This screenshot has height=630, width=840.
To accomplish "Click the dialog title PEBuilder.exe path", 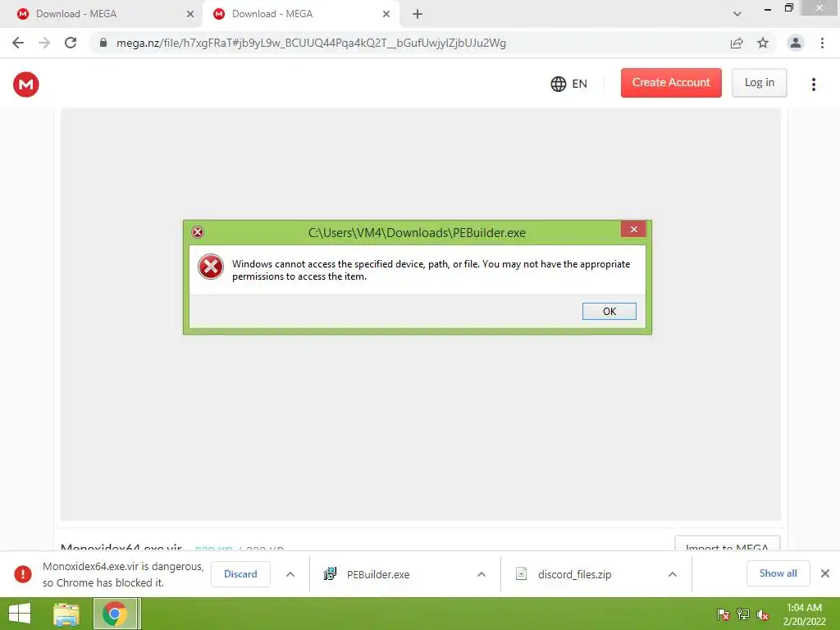I will (x=417, y=232).
